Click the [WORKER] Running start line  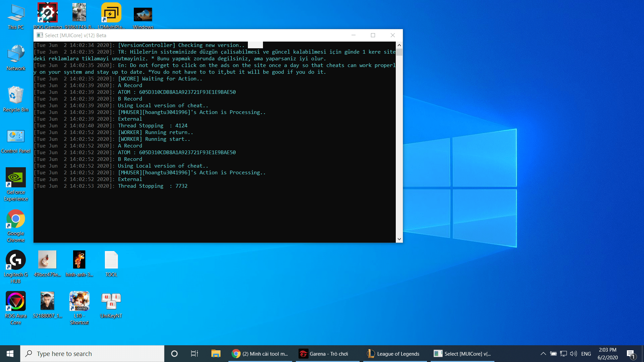112,139
